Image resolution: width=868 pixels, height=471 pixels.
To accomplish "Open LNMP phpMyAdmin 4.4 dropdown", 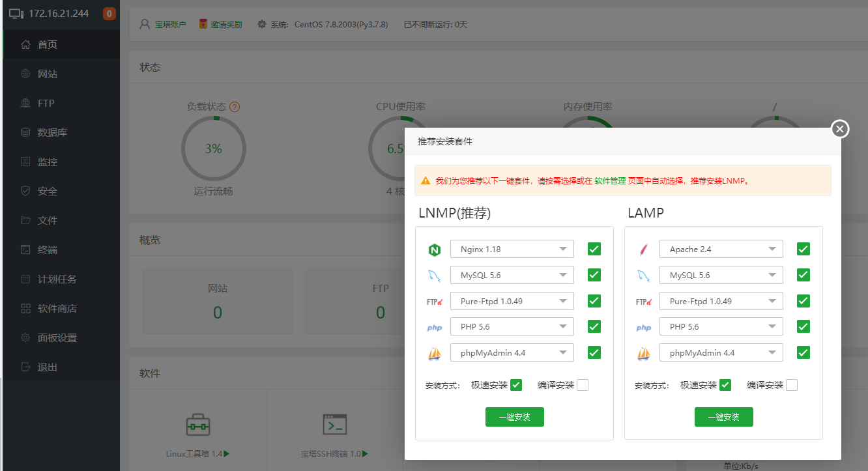I will point(512,352).
